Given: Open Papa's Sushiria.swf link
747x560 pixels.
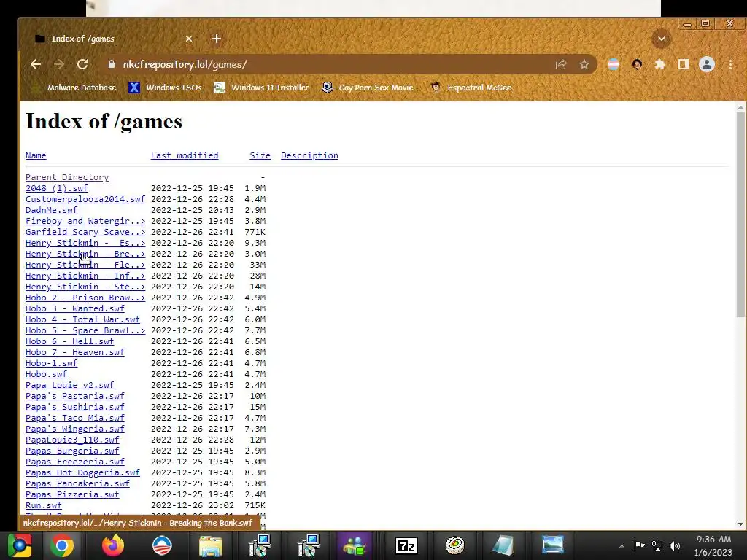Looking at the screenshot, I should pos(75,407).
